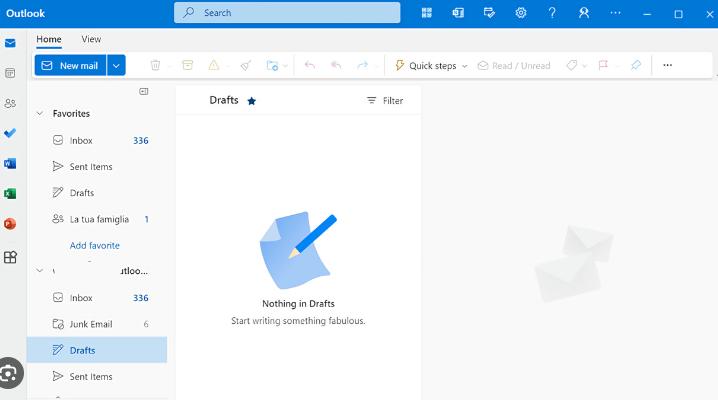Click the Add favorite link
The height and width of the screenshot is (400, 718).
coord(94,245)
